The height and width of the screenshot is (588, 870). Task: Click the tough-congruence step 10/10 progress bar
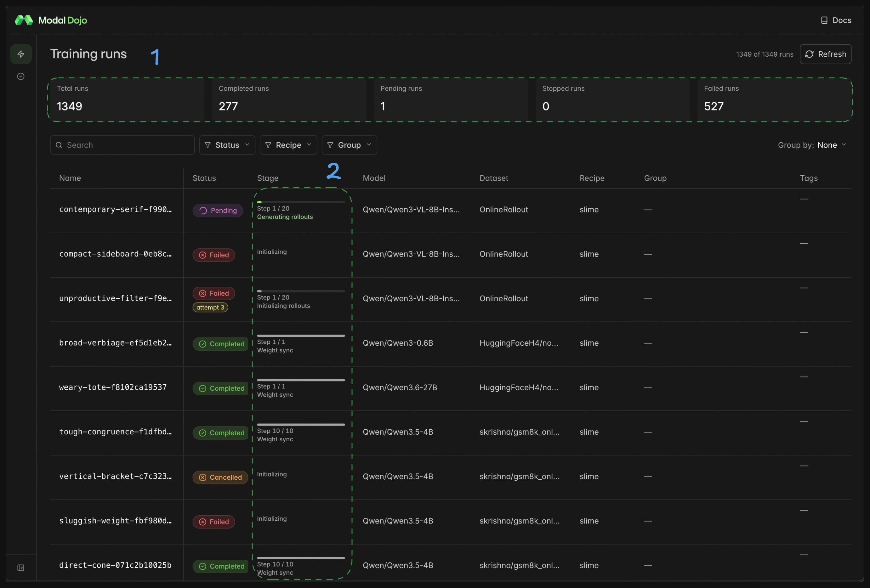pyautogui.click(x=301, y=424)
